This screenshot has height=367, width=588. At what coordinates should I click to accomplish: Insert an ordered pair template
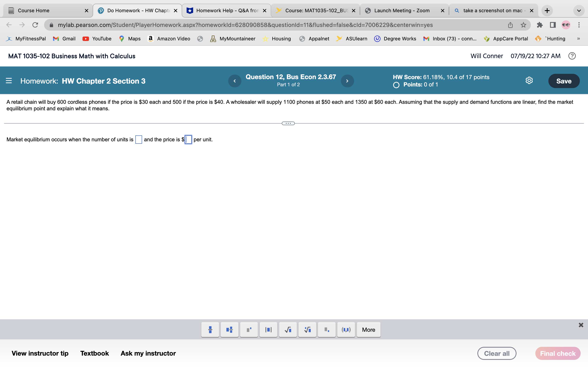tap(346, 330)
